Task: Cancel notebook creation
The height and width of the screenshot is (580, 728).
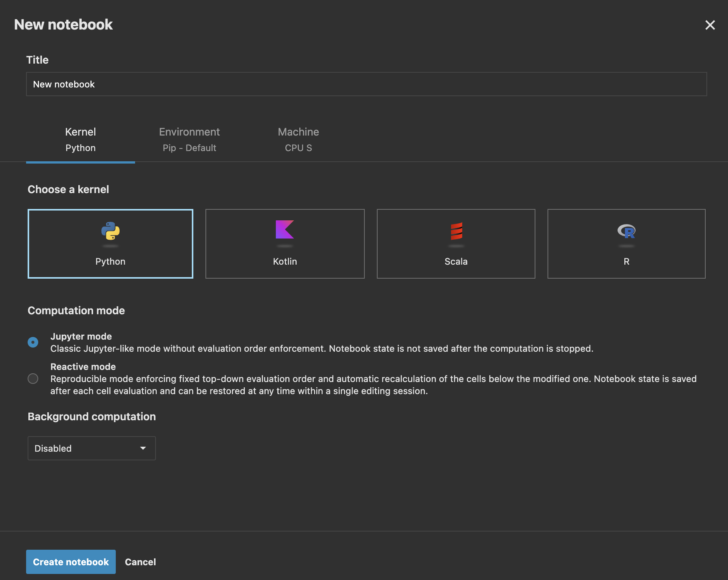Action: coord(140,562)
